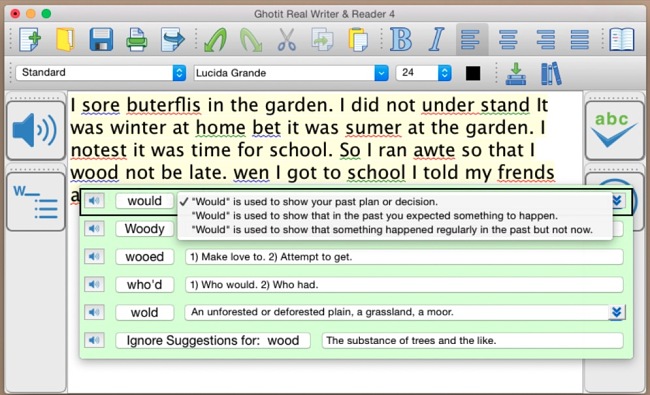The image size is (650, 395).
Task: Click the underlined word 'wen'
Action: coord(251,172)
